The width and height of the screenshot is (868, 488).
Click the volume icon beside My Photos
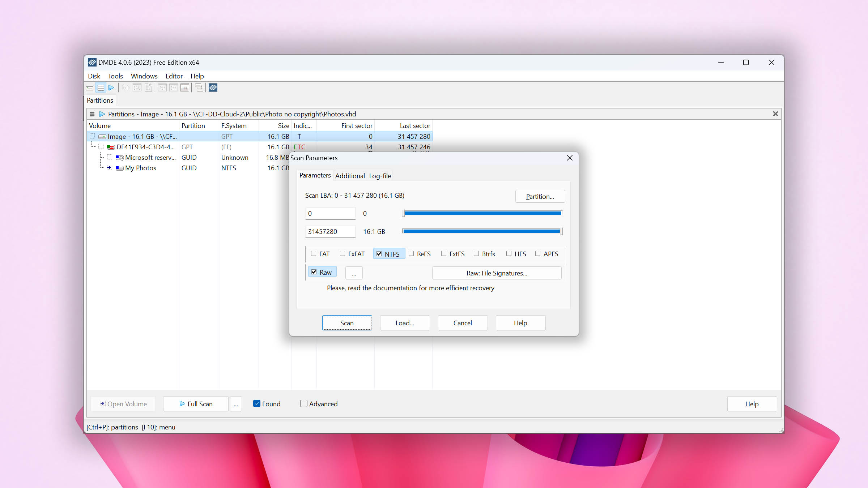[120, 168]
